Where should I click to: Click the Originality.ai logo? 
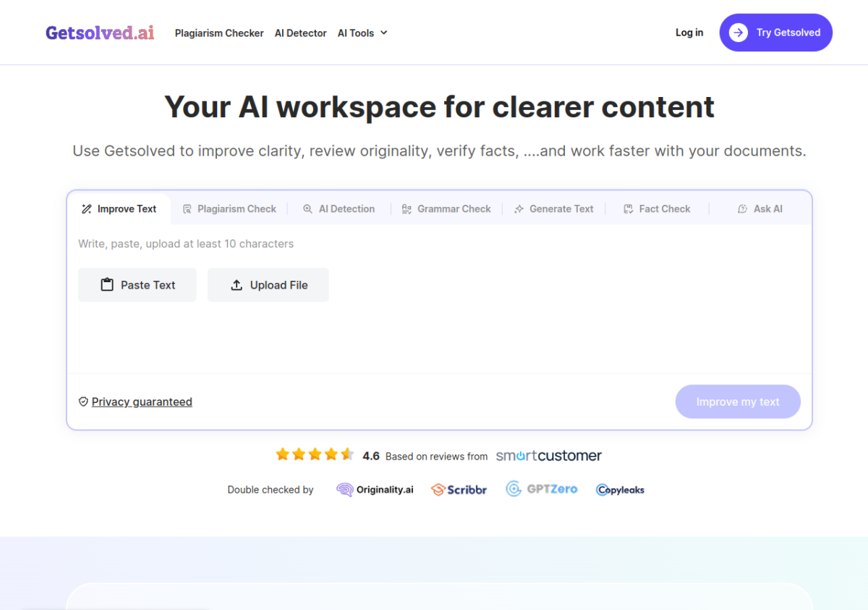click(375, 490)
